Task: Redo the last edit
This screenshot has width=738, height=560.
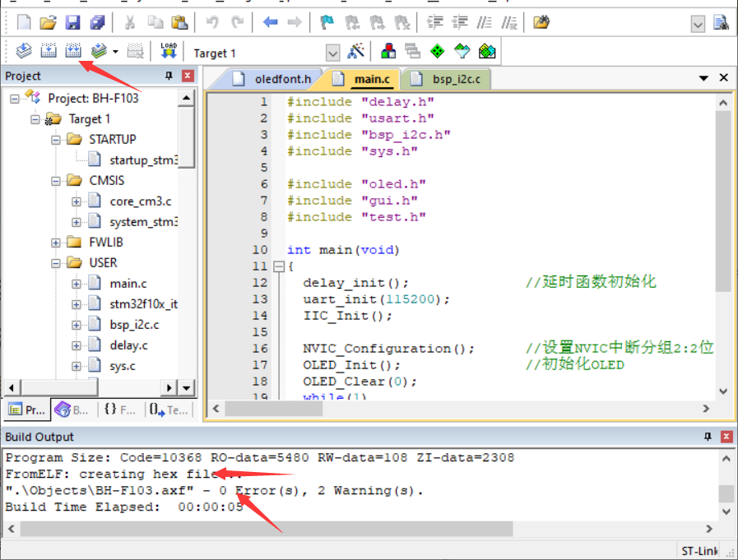Action: tap(237, 22)
